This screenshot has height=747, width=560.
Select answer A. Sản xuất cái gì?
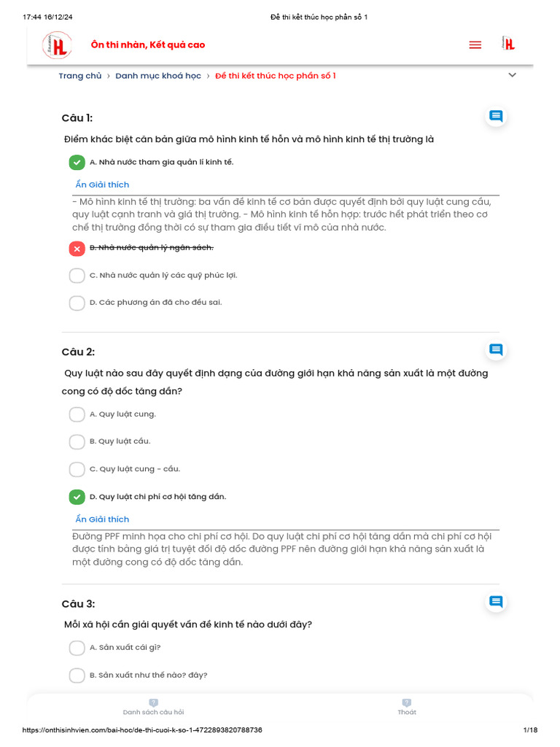click(77, 648)
